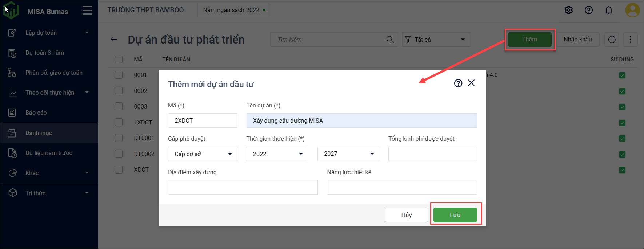This screenshot has height=249, width=644.
Task: Go back using the left arrow
Action: pos(114,40)
